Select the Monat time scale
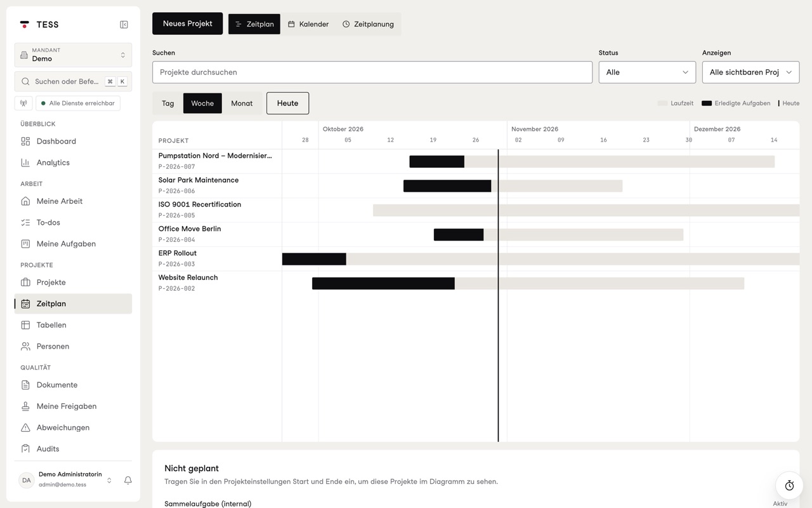The image size is (812, 508). coord(242,103)
